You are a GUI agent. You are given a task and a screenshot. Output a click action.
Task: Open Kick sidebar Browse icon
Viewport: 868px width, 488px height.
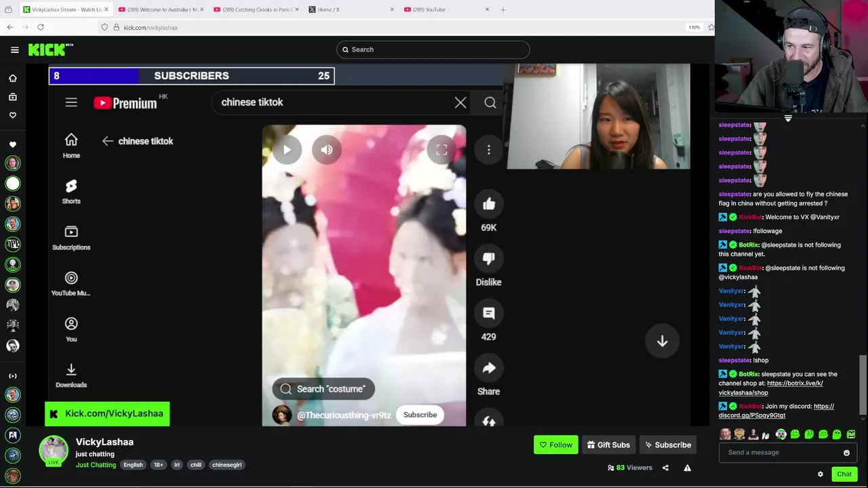(13, 97)
